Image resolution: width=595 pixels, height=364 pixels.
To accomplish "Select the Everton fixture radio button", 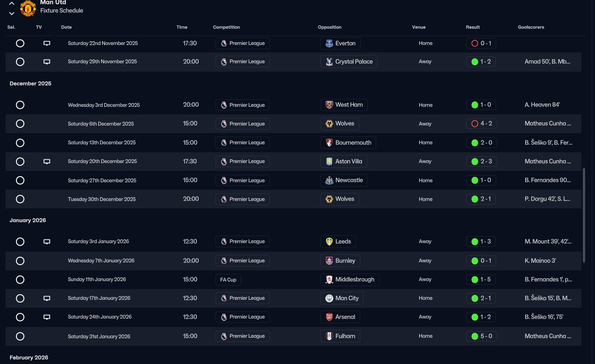I will [x=20, y=43].
